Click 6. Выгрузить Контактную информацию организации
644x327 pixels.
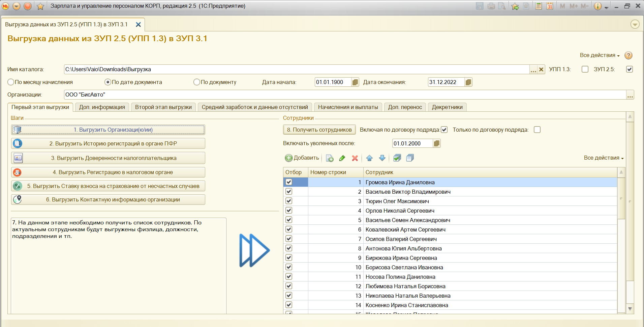click(x=108, y=200)
